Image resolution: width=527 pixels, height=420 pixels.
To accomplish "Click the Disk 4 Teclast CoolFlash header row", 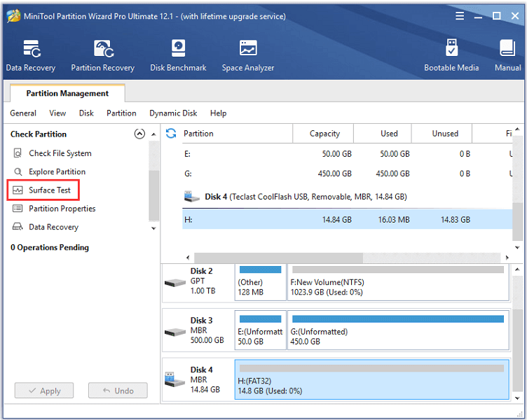I will 347,197.
